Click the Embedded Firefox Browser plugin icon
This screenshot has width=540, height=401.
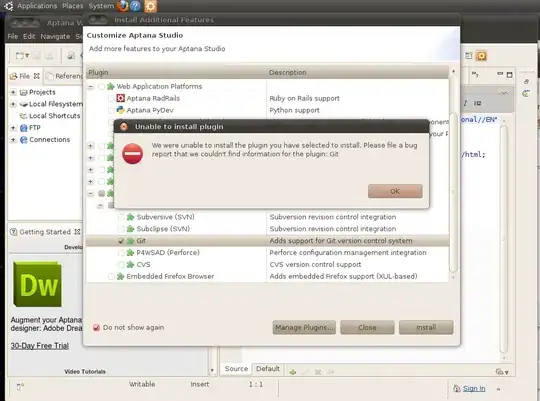(120, 276)
